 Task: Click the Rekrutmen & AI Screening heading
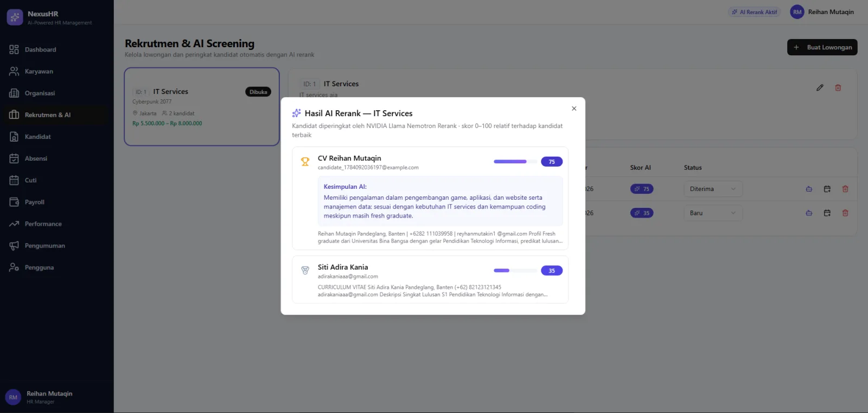click(x=189, y=43)
